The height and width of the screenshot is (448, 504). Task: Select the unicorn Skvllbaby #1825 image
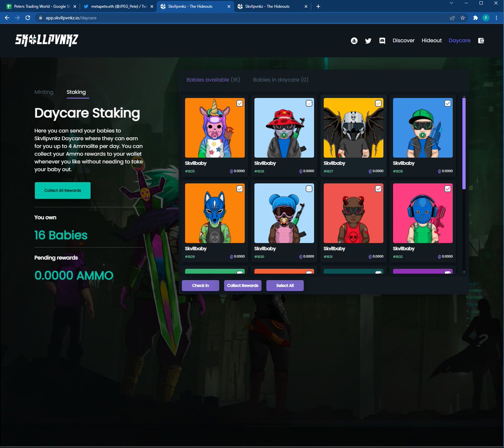pos(215,128)
